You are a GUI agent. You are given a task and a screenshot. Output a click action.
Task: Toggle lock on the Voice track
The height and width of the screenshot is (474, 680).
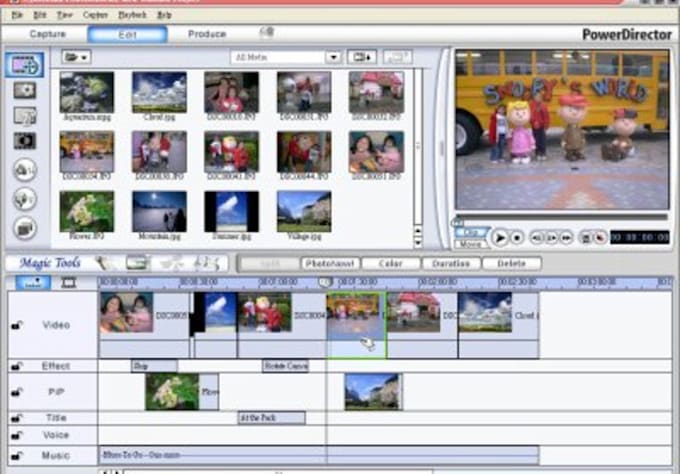[x=17, y=435]
